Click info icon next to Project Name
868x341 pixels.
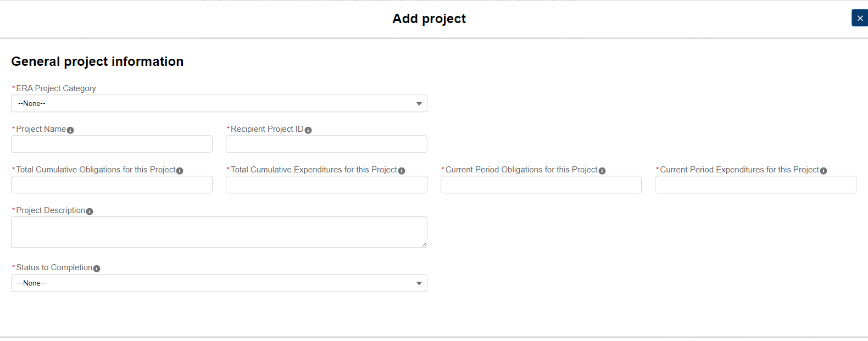click(x=70, y=130)
